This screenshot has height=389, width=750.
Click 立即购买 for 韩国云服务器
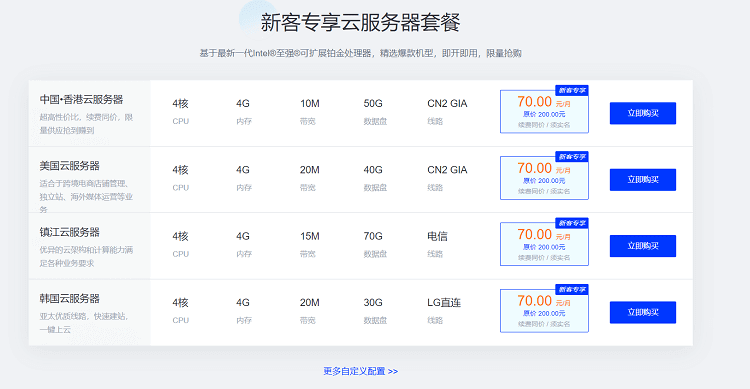coord(642,312)
